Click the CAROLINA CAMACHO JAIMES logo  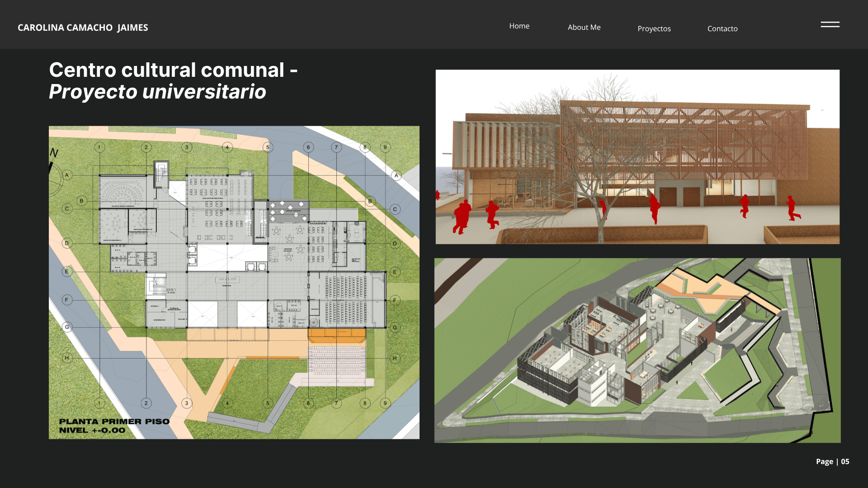[x=83, y=28]
